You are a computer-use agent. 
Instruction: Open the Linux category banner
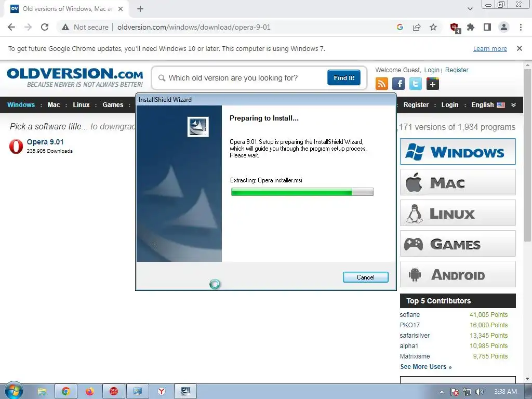click(x=458, y=212)
